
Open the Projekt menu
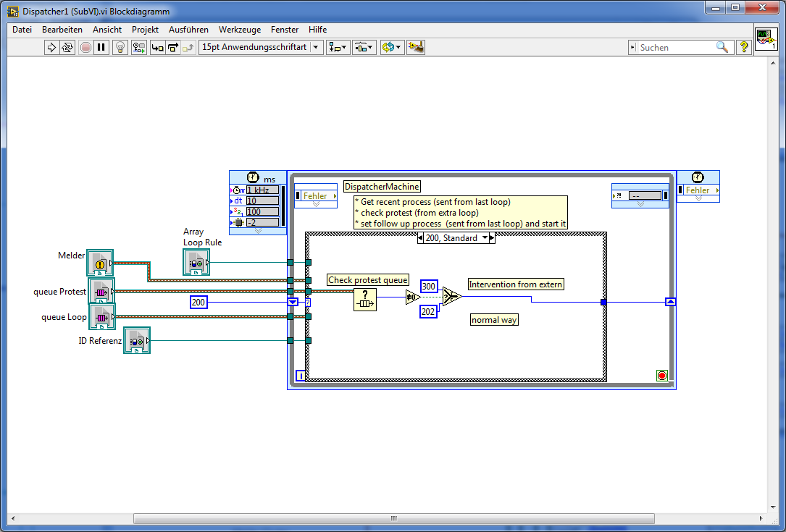click(x=145, y=30)
